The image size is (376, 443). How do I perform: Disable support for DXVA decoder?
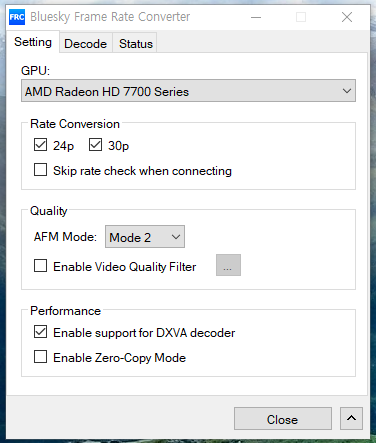pos(40,332)
